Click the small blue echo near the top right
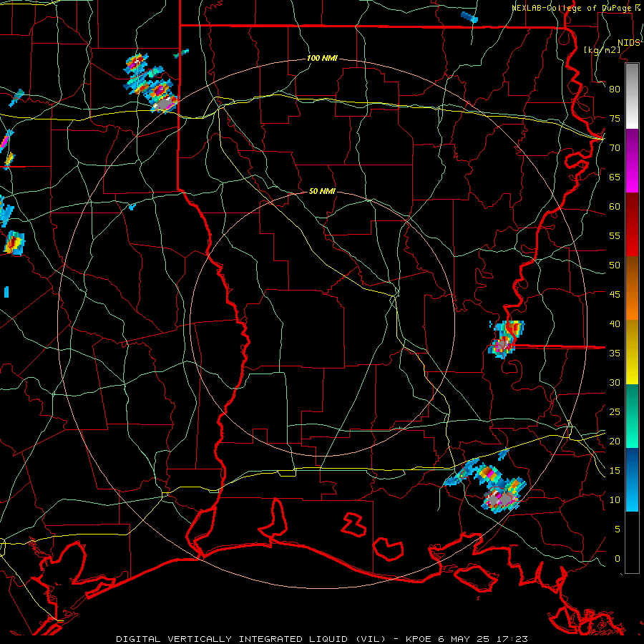 click(x=469, y=17)
